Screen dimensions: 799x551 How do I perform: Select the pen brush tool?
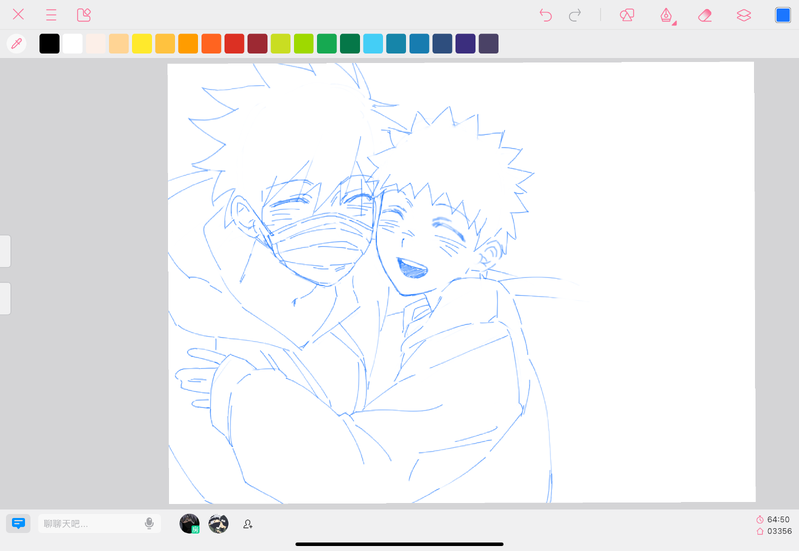point(667,15)
